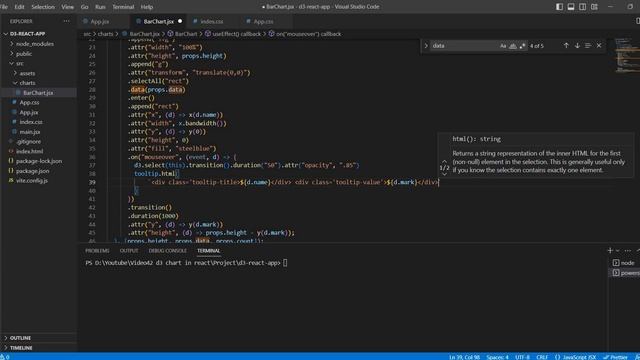Image resolution: width=640 pixels, height=360 pixels.
Task: Toggle Find in Selection icon
Action: (x=588, y=46)
